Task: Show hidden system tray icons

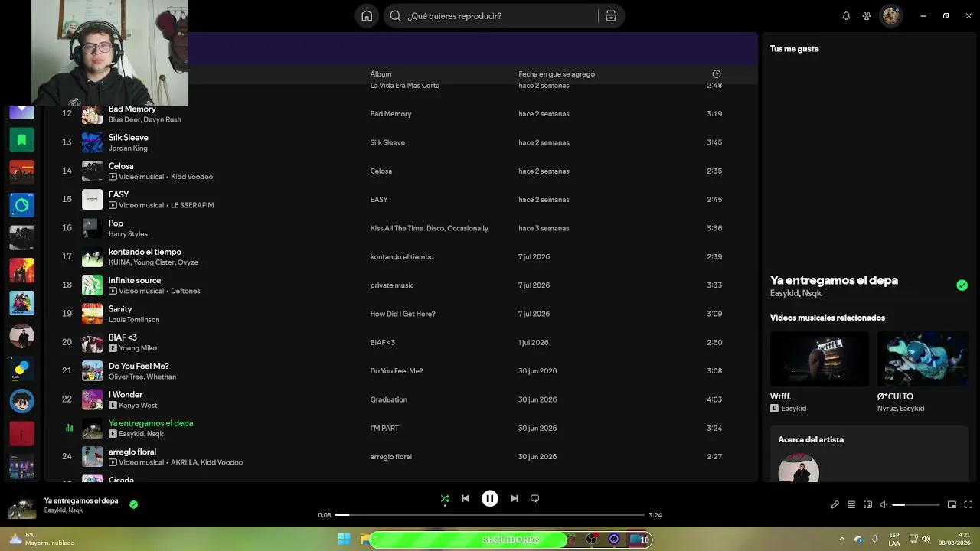Action: click(842, 540)
